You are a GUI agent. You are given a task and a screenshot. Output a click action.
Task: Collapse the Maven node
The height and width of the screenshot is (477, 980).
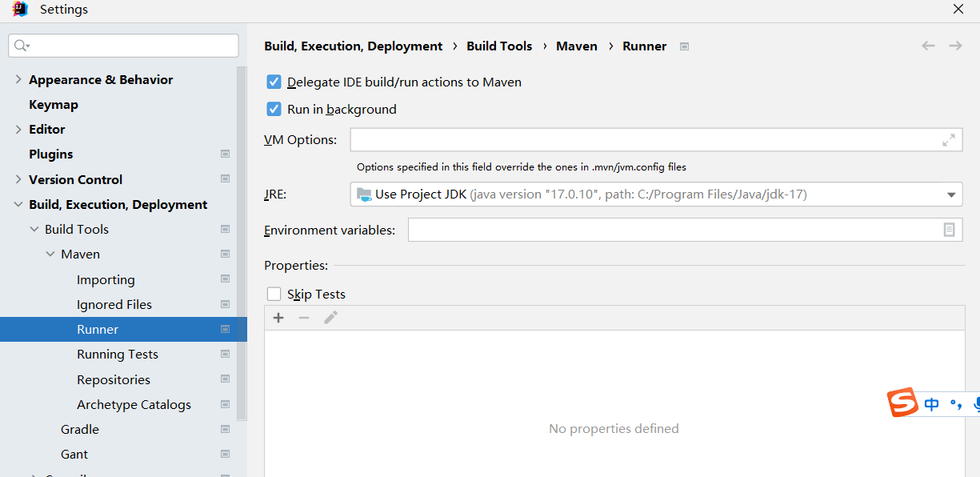click(x=50, y=254)
